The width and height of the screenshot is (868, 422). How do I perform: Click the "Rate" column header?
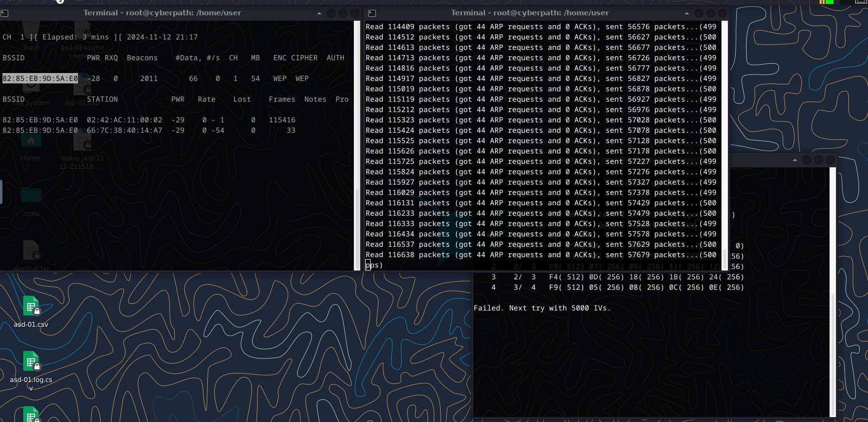tap(206, 99)
